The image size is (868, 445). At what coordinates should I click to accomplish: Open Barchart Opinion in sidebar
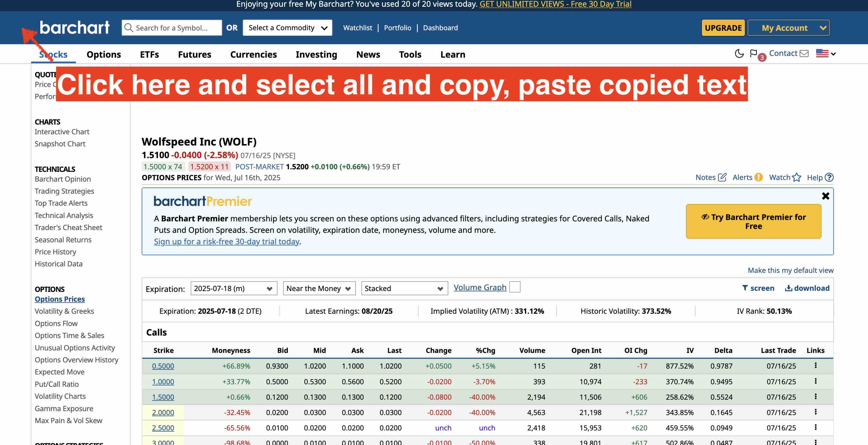click(x=63, y=179)
